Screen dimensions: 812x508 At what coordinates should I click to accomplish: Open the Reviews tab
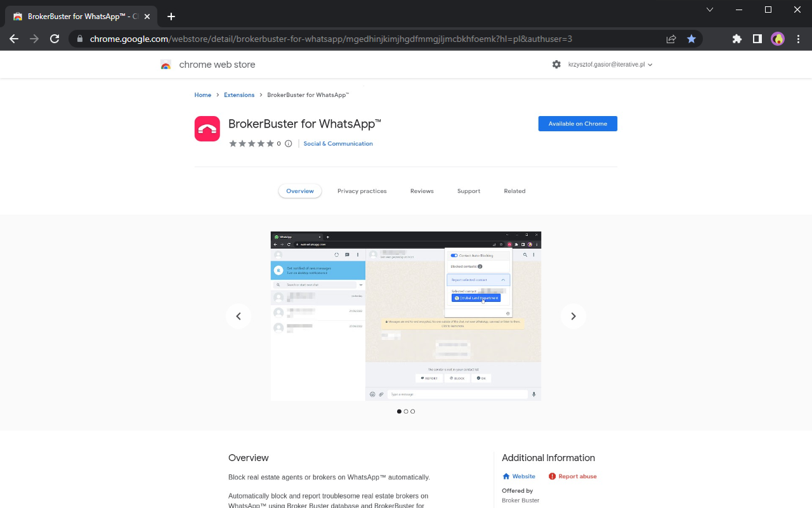(x=422, y=191)
